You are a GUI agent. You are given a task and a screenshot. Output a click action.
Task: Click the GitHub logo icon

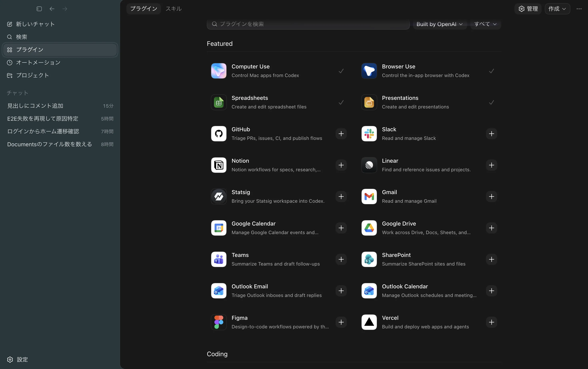point(219,134)
